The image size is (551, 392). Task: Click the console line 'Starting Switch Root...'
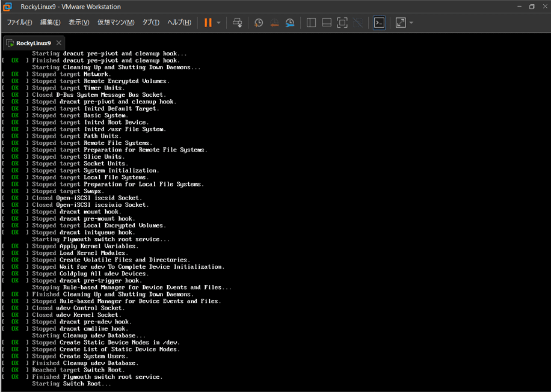tap(72, 384)
